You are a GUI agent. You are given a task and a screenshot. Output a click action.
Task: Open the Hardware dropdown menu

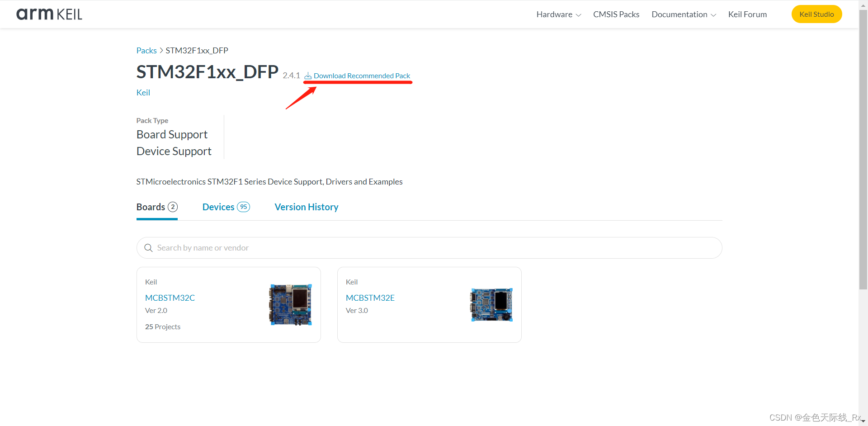[559, 14]
